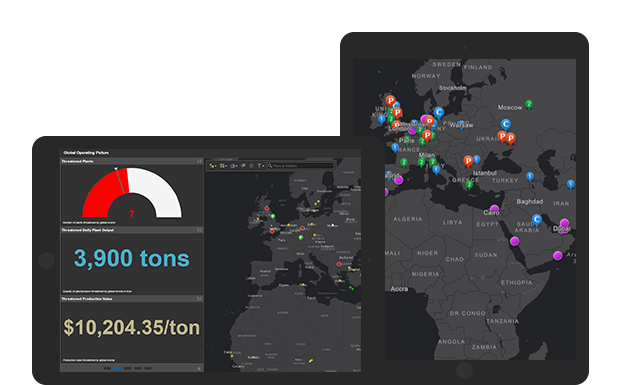621x385 pixels.
Task: Click the bookmark globe icon in map toolbar
Action: (x=244, y=166)
